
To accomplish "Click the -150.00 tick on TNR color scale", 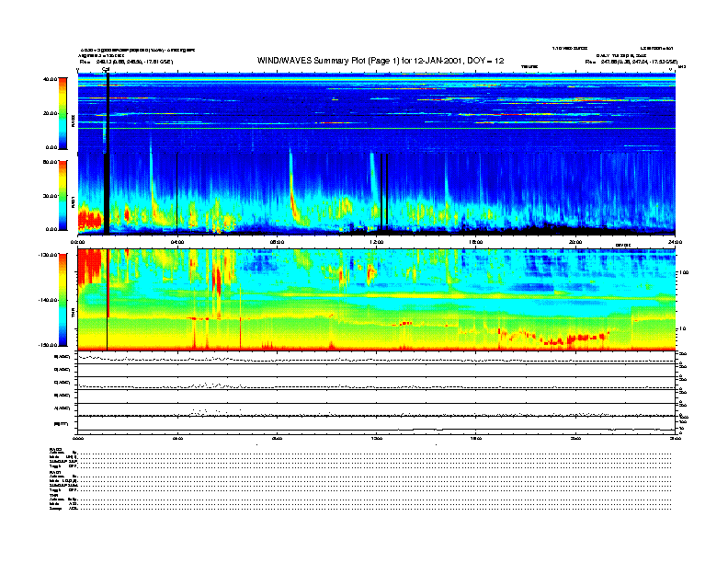I will point(48,345).
